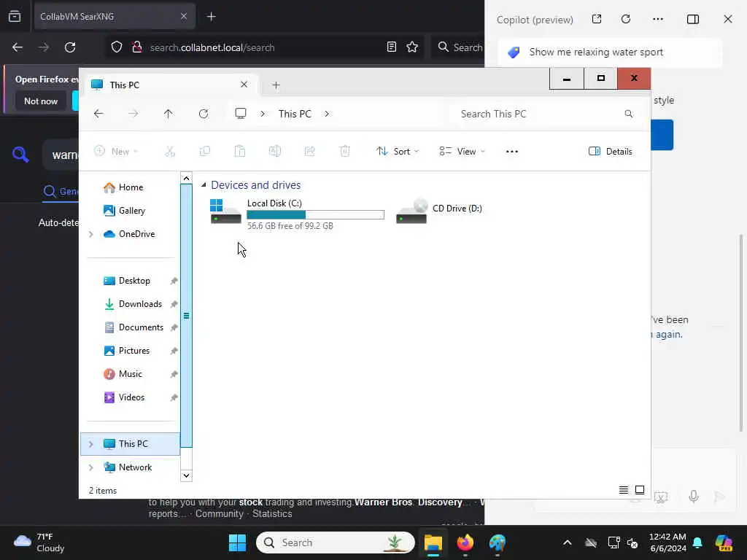Screen dimensions: 747x560
Task: Click the Local Disk C: storage usage bar
Action: tap(315, 215)
